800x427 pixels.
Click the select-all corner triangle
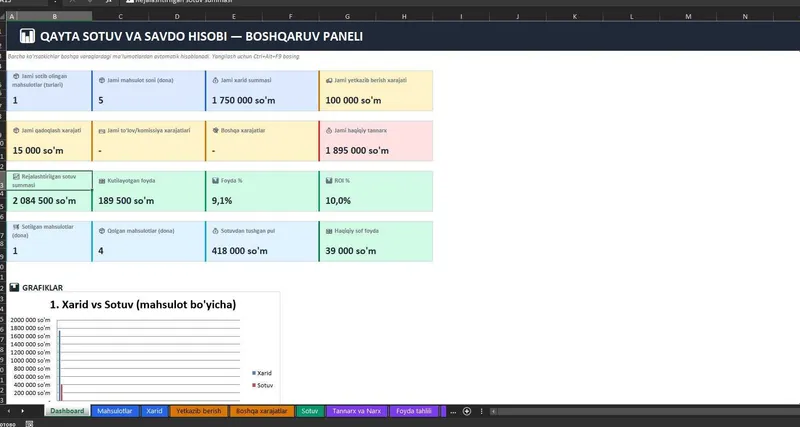point(4,17)
